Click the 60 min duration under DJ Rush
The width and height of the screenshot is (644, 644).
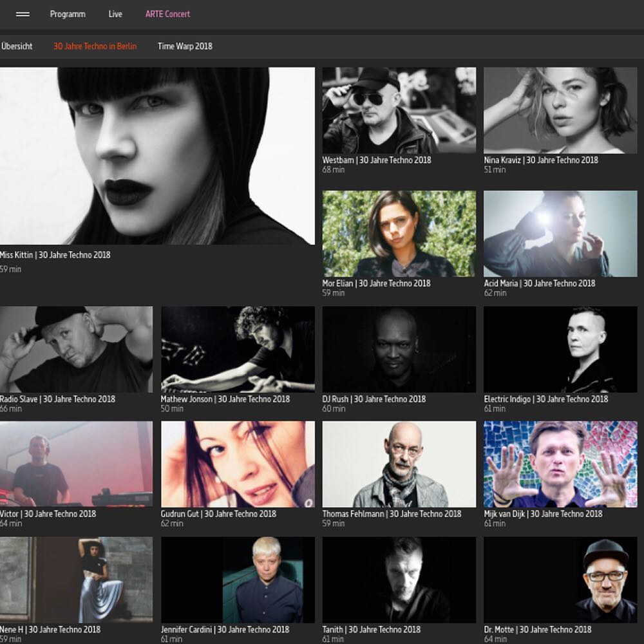click(x=334, y=409)
